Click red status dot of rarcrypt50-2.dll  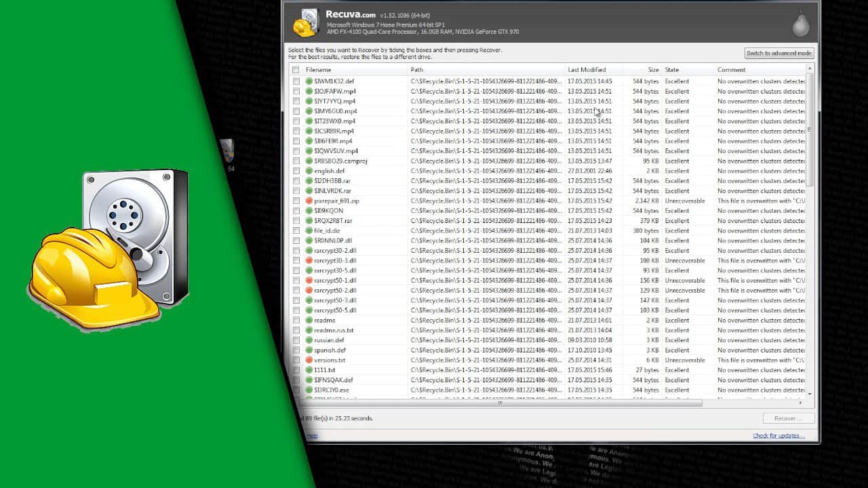pyautogui.click(x=309, y=290)
